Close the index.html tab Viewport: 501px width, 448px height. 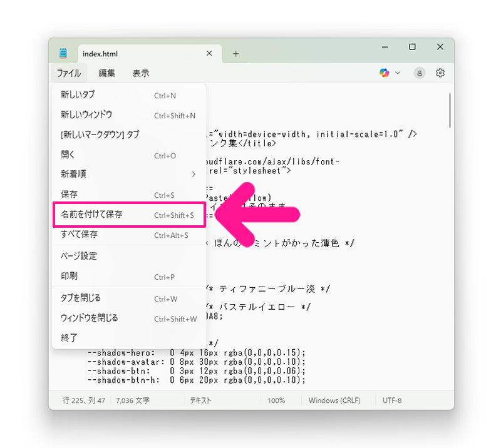click(x=209, y=54)
